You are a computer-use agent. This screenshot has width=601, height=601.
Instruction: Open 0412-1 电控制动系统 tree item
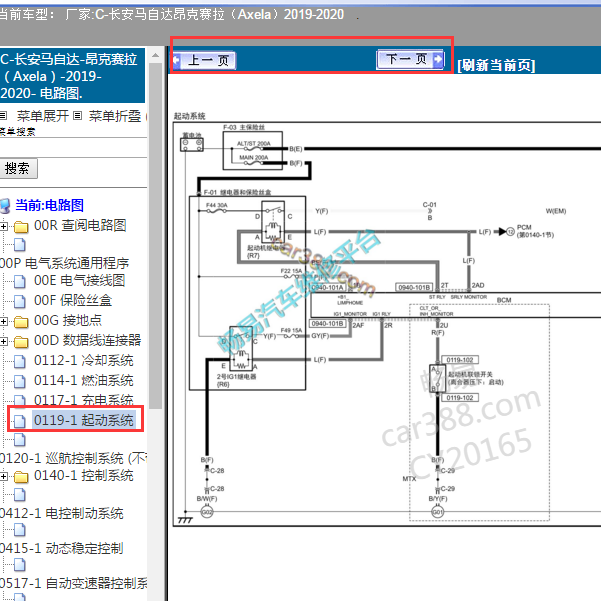click(62, 514)
